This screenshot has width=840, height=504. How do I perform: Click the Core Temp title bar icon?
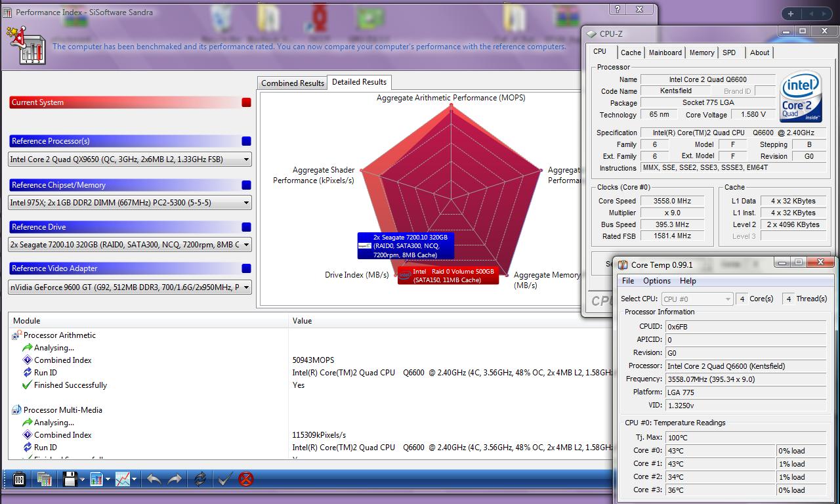(x=623, y=265)
